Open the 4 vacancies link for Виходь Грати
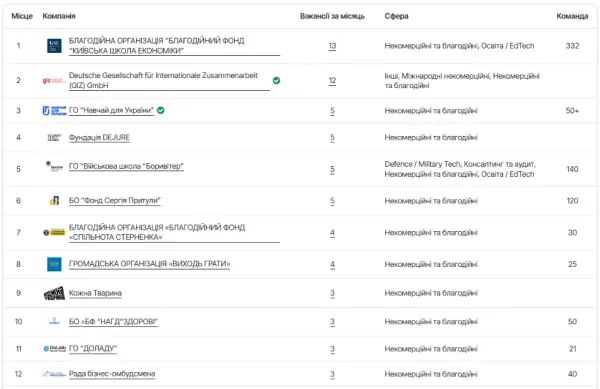 (332, 265)
